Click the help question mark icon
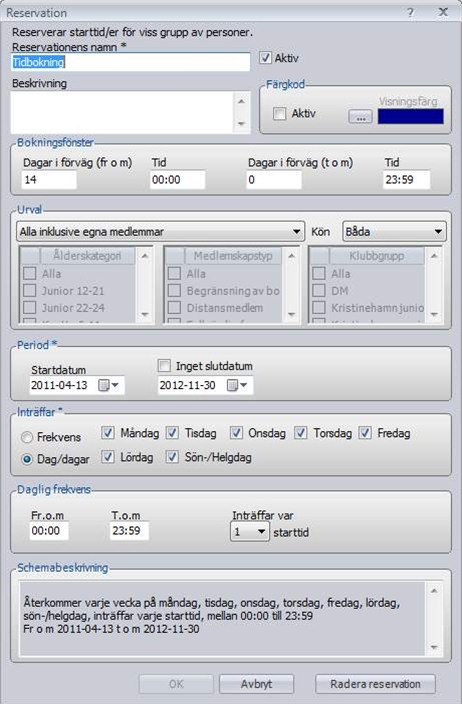This screenshot has width=462, height=704. click(410, 13)
